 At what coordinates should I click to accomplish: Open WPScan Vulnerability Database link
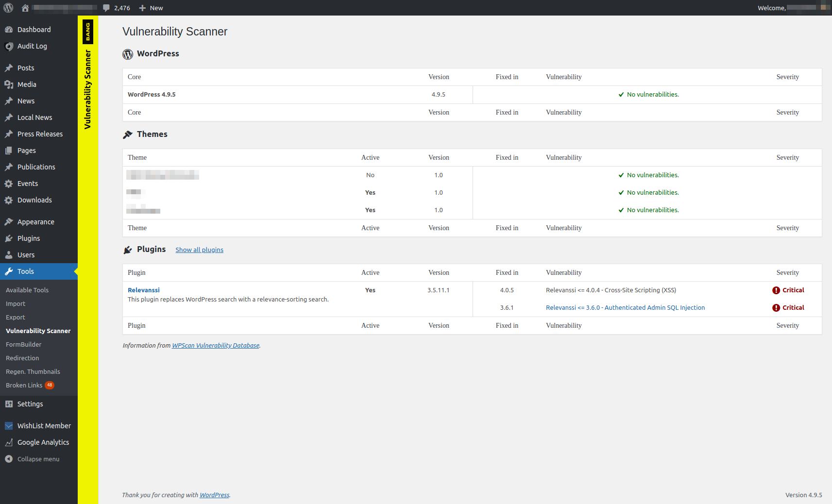click(216, 345)
